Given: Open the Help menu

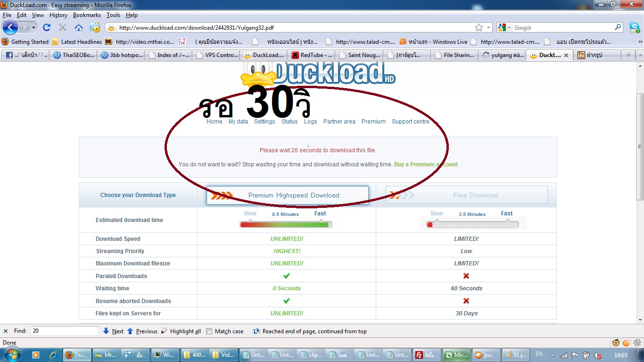Looking at the screenshot, I should coord(132,15).
